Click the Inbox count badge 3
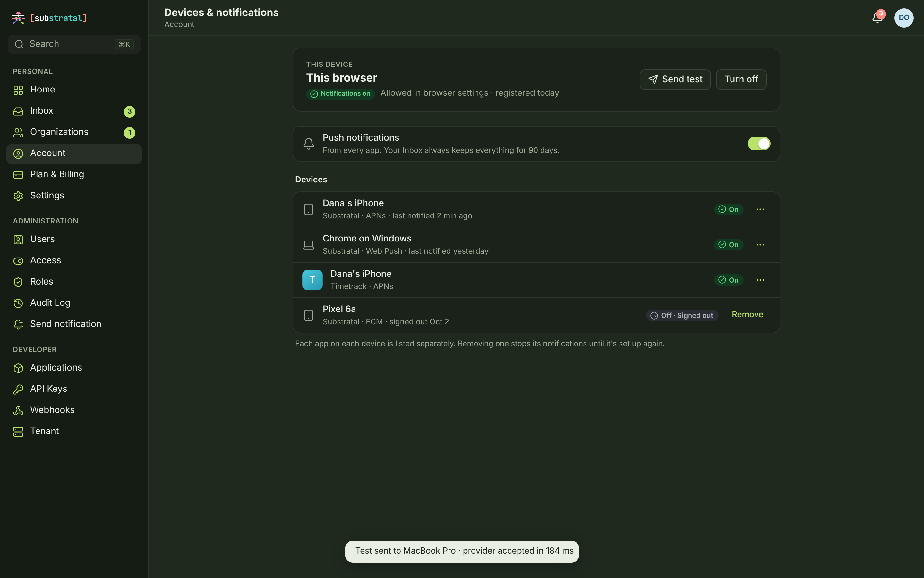 (129, 111)
